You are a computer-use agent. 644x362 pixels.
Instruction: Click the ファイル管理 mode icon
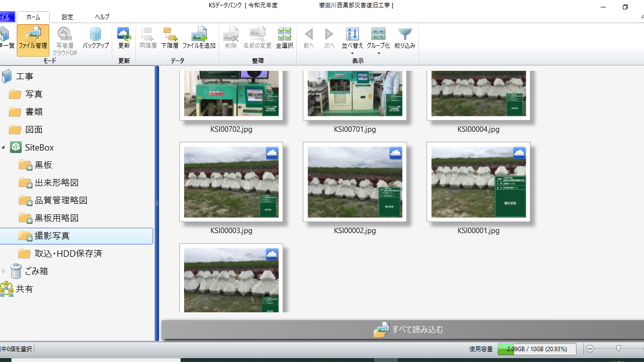[x=32, y=37]
